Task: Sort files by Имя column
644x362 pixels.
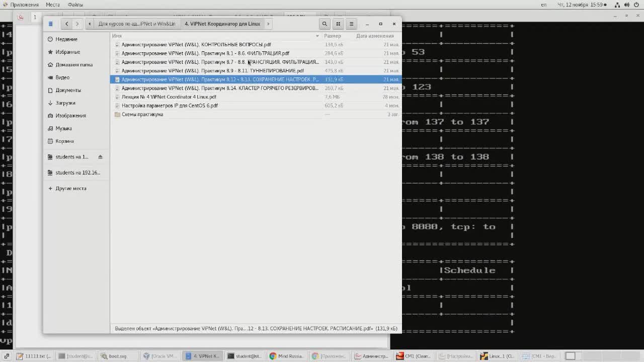Action: [x=216, y=36]
